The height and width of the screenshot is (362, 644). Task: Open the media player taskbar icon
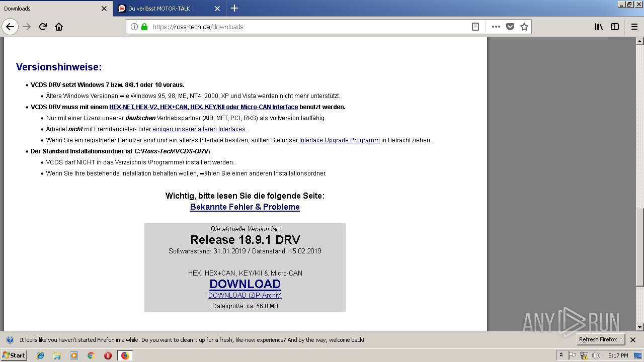[x=74, y=355]
